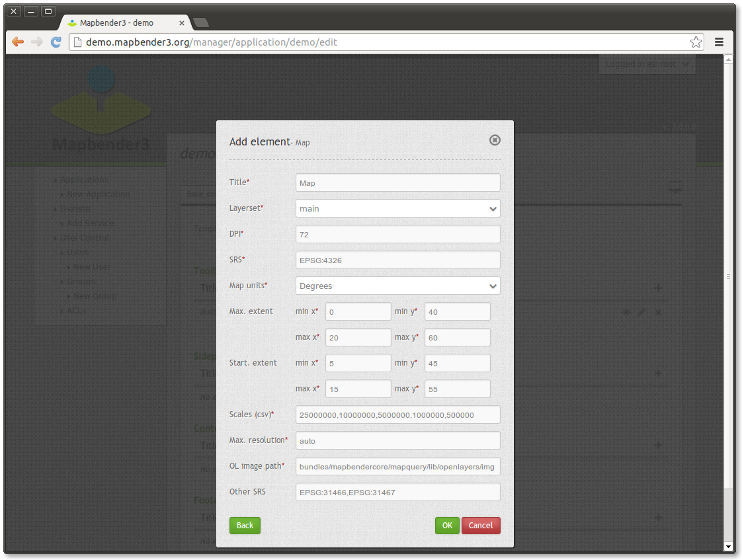Click the Title label text
742x560 pixels.
[x=239, y=182]
